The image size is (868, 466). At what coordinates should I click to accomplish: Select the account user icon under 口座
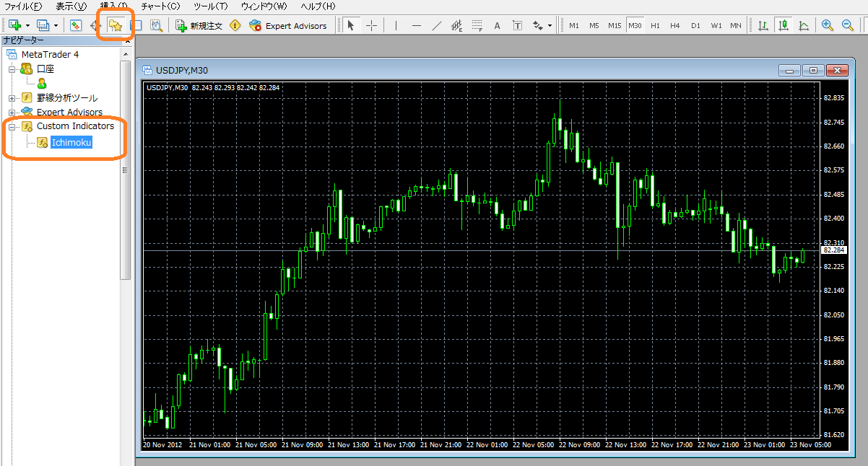click(42, 84)
